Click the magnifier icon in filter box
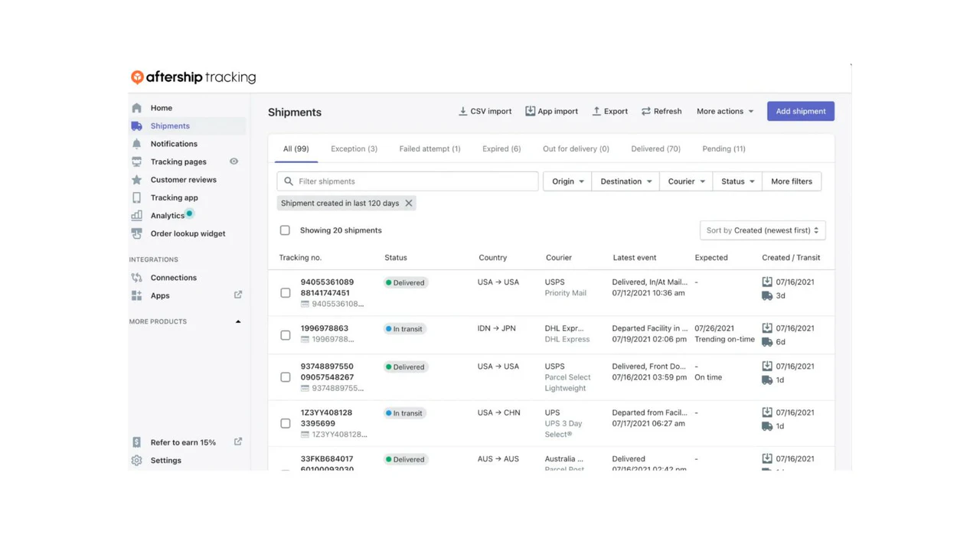980x551 pixels. [289, 181]
